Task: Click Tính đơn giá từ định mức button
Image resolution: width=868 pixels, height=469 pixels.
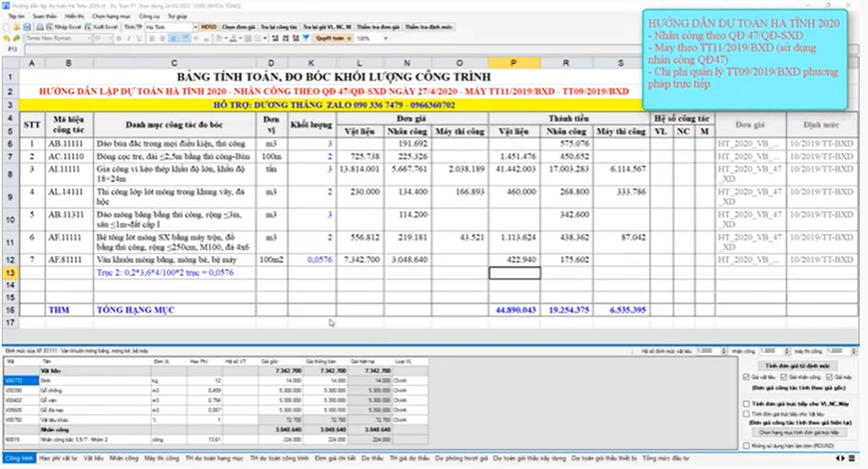Action: (797, 366)
